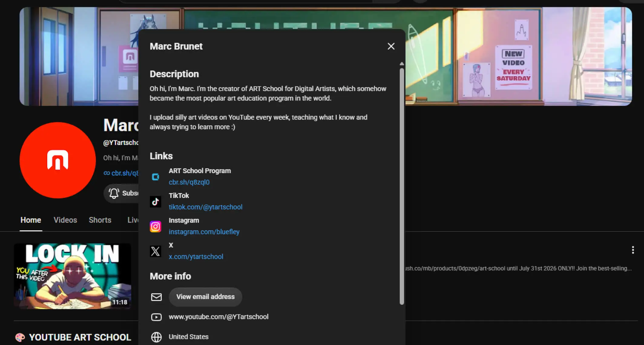The image size is (644, 345).
Task: Click the palette emoji beside YOUTUBE ART SCHOOL
Action: pyautogui.click(x=20, y=337)
